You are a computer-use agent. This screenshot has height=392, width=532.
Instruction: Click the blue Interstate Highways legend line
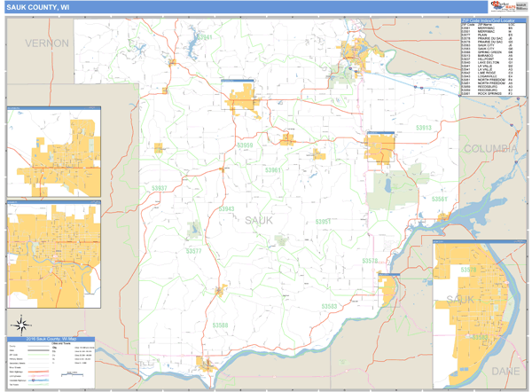coord(38,380)
